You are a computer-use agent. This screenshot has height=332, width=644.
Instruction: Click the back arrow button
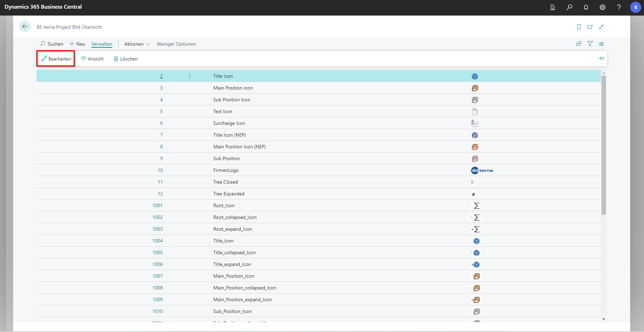click(x=25, y=27)
